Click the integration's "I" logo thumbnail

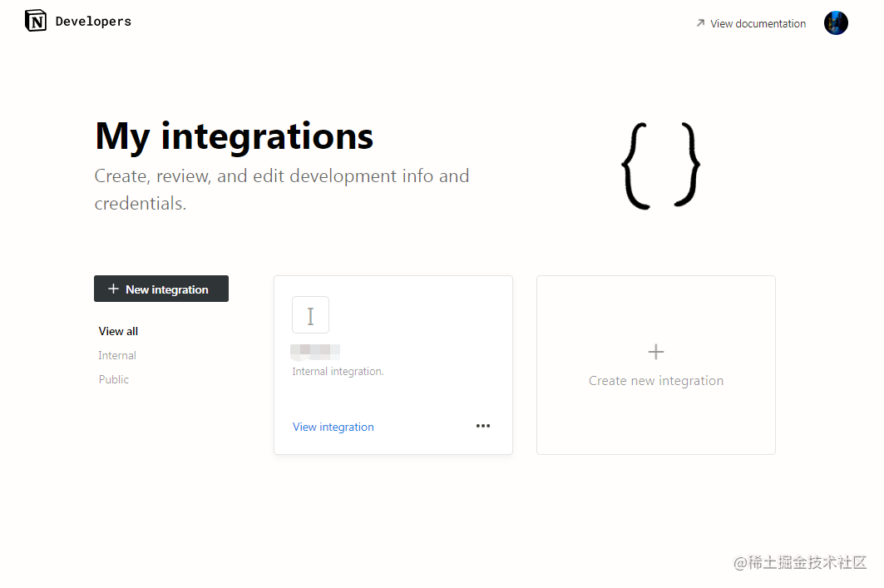click(310, 315)
